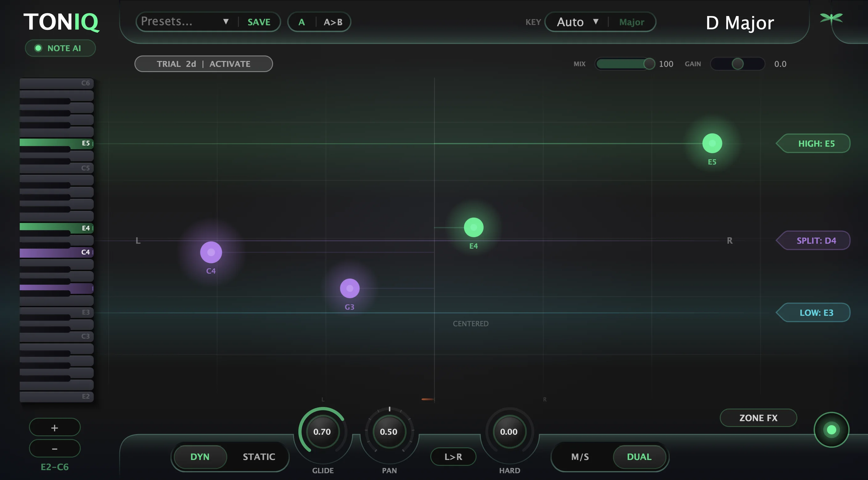Click the dragonfly logo icon
Image resolution: width=868 pixels, height=480 pixels.
point(831,18)
